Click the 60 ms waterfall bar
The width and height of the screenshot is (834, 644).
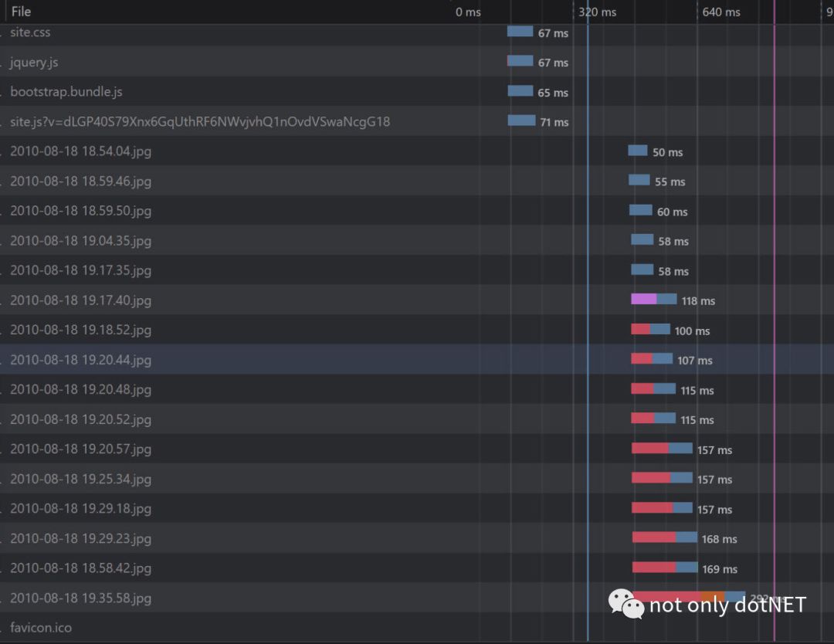tap(641, 209)
